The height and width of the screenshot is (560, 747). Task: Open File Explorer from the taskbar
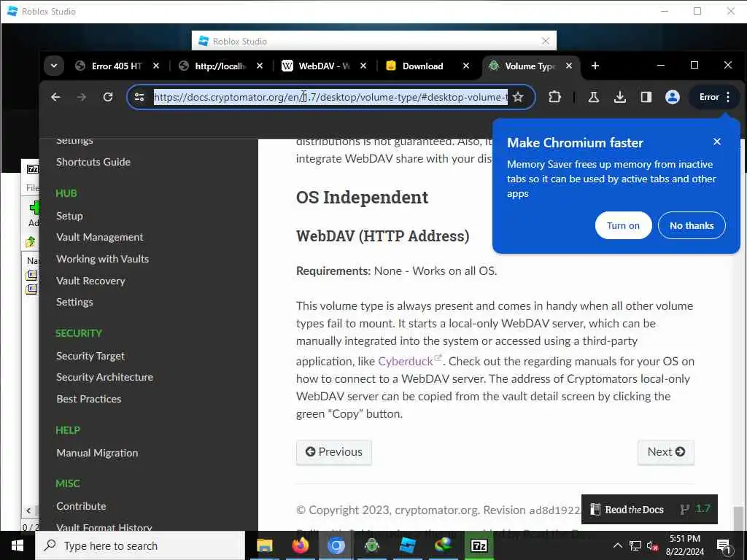(264, 545)
